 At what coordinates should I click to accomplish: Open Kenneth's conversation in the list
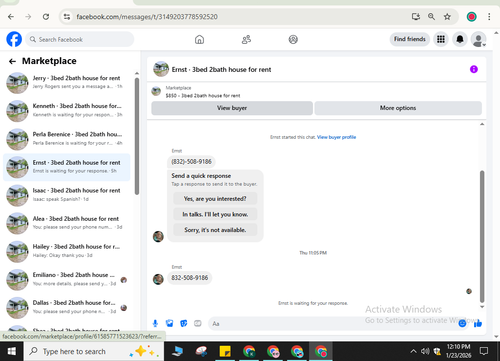(66, 111)
